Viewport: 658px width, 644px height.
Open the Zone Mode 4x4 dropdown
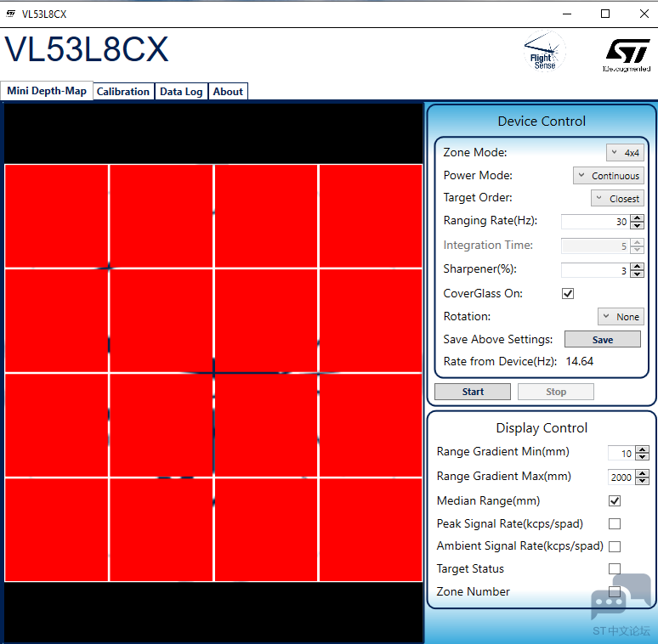[x=625, y=153]
